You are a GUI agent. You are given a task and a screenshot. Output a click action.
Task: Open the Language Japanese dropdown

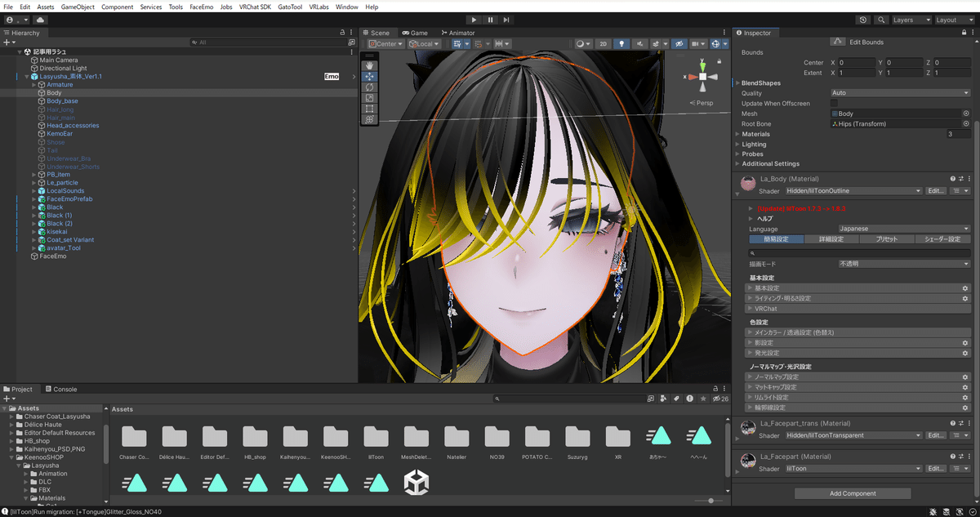pyautogui.click(x=903, y=229)
